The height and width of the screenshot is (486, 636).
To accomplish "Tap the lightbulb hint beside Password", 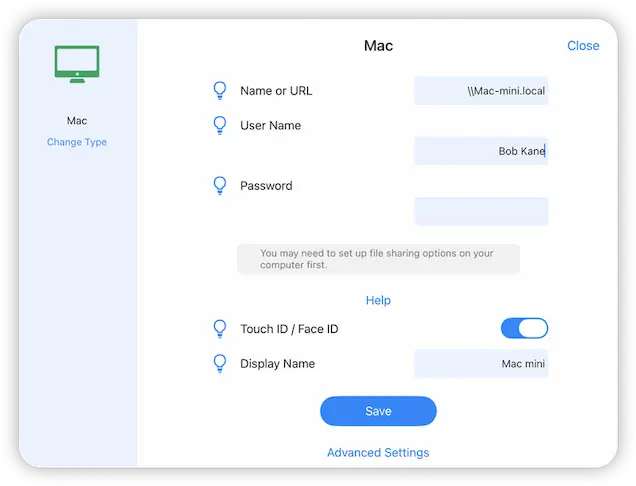I will tap(220, 186).
